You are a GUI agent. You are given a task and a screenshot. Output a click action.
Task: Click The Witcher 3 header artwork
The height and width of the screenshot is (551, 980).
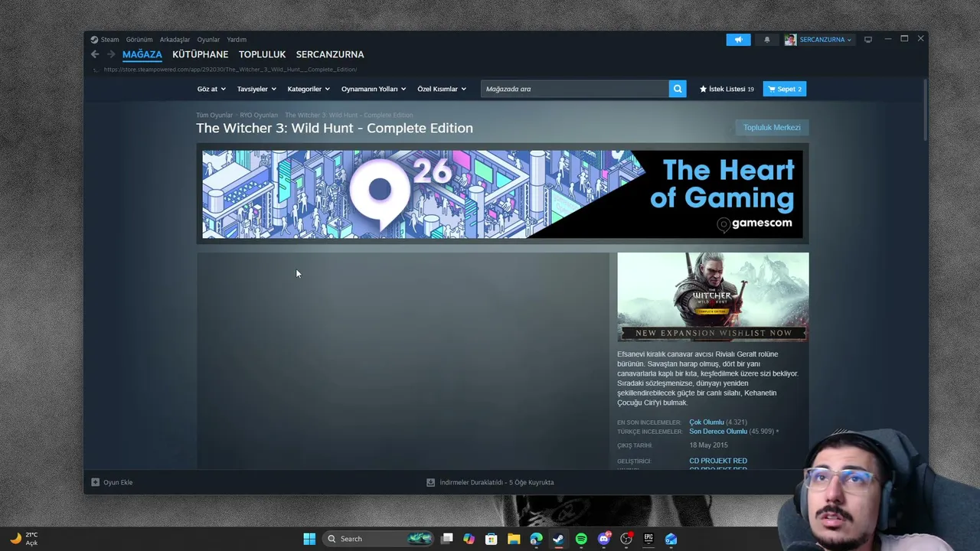(x=713, y=297)
